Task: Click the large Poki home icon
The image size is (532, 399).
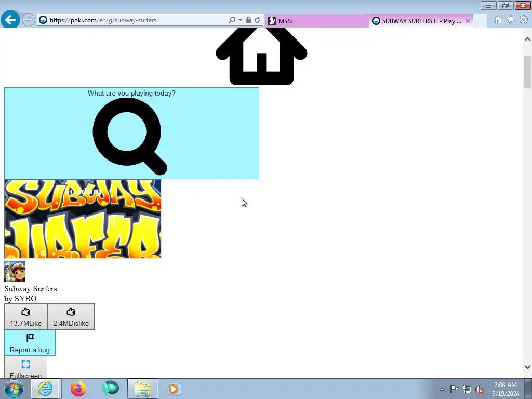Action: pyautogui.click(x=261, y=56)
